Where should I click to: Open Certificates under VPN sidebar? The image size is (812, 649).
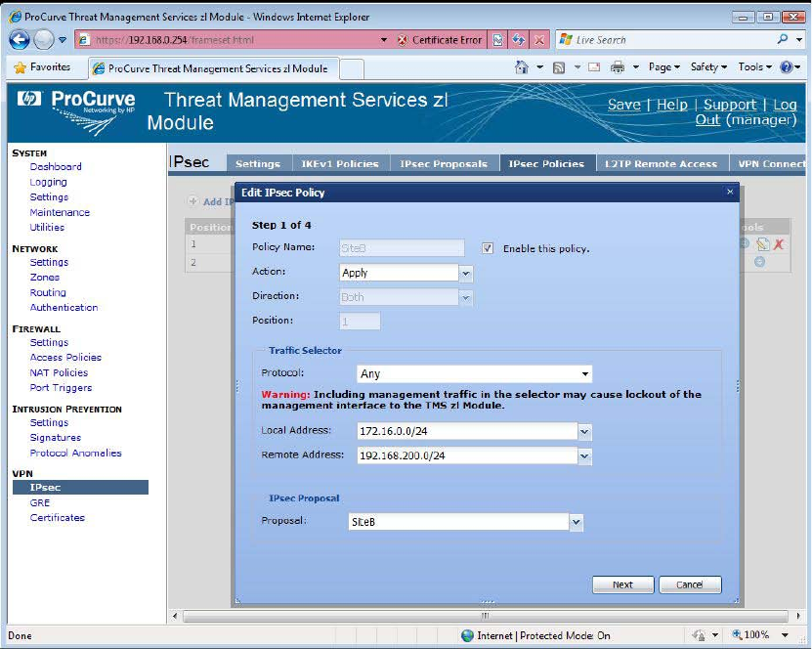tap(57, 517)
